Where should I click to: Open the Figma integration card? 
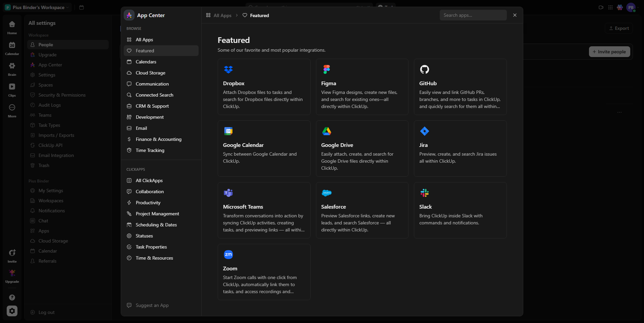coord(362,87)
